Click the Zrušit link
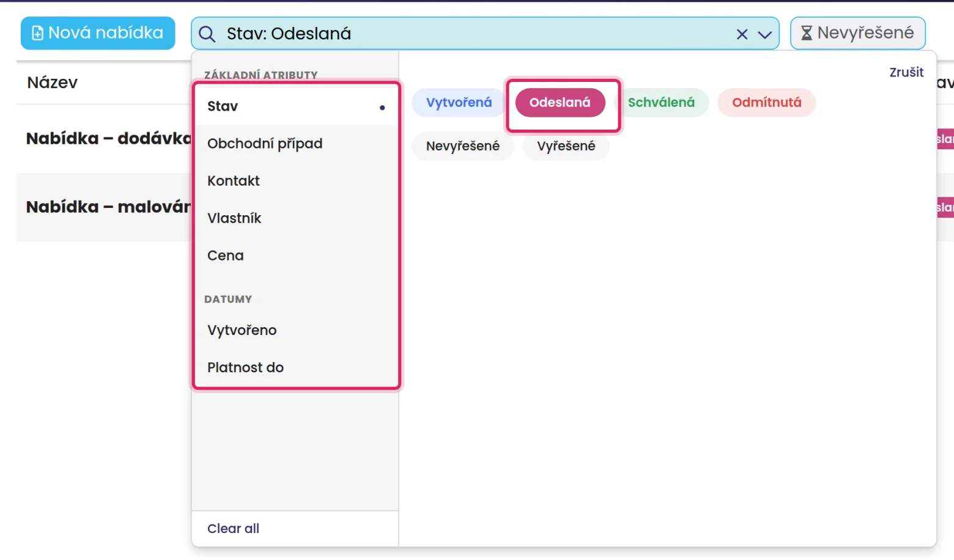Screen dimensions: 954x560 [x=906, y=72]
